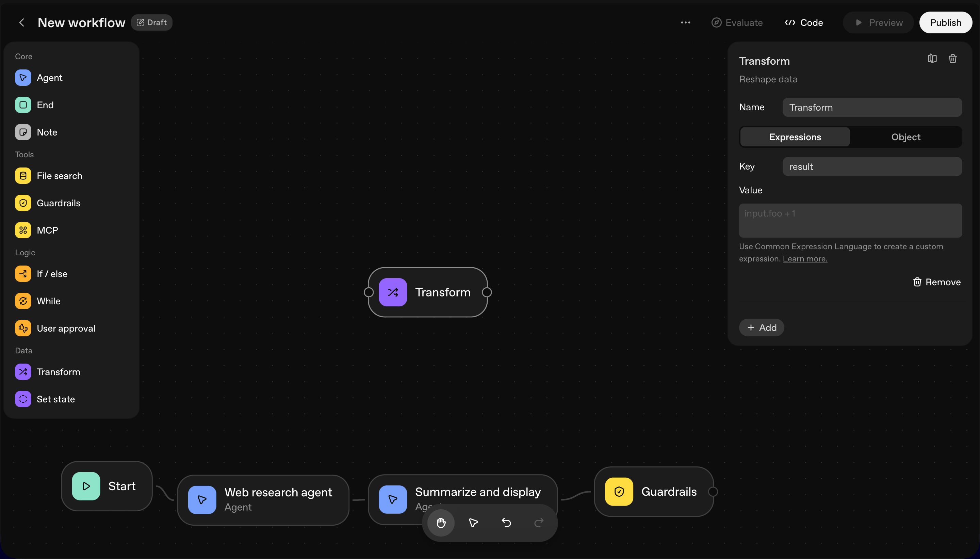Image resolution: width=980 pixels, height=559 pixels.
Task: Open the three-dots more options menu
Action: pos(685,23)
